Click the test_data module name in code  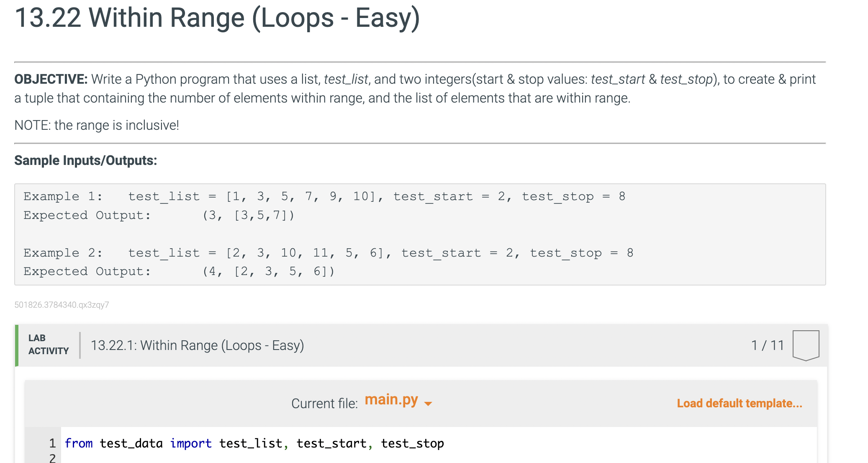tap(132, 443)
